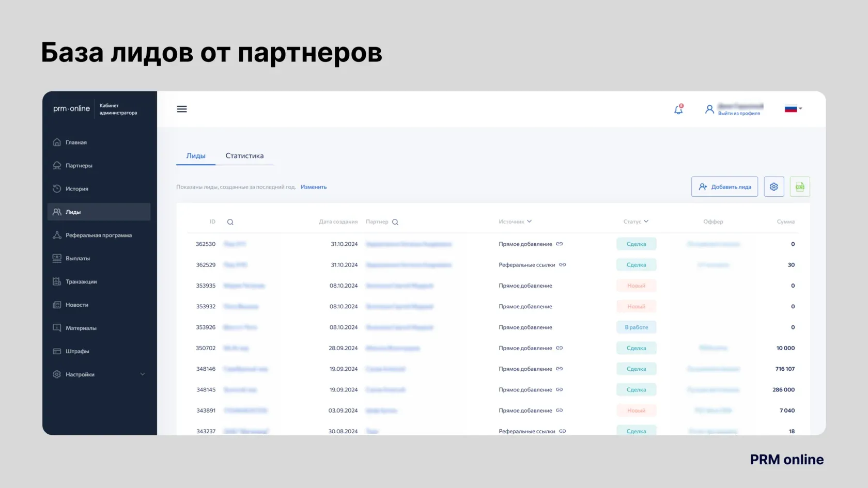Copy link icon for lead 362530

tap(560, 244)
